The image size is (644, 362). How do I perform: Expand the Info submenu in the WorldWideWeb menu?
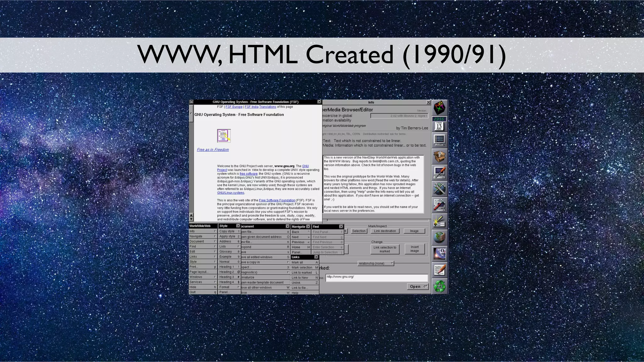[x=203, y=231]
